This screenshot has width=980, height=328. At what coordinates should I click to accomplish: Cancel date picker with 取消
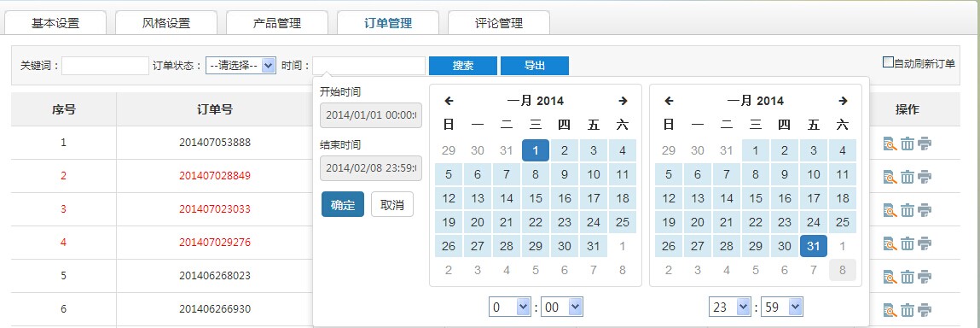pos(391,205)
